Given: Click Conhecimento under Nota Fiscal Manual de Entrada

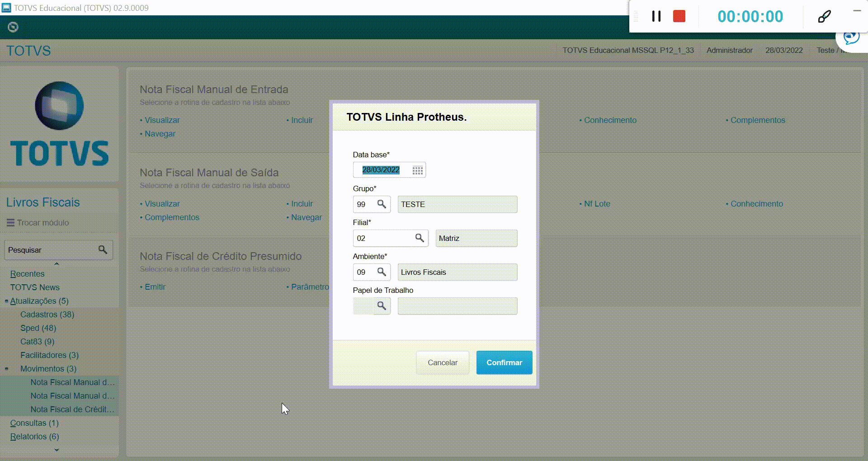Looking at the screenshot, I should tap(610, 120).
